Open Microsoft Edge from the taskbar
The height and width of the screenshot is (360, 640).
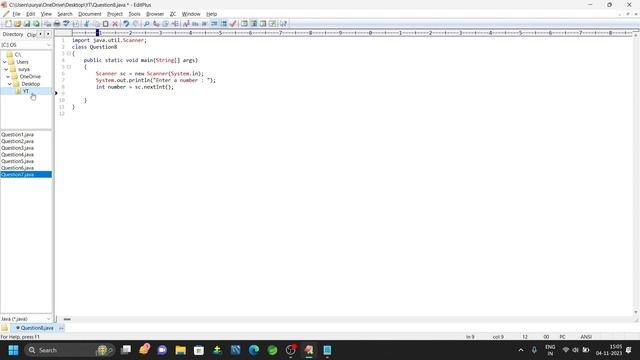(254, 350)
